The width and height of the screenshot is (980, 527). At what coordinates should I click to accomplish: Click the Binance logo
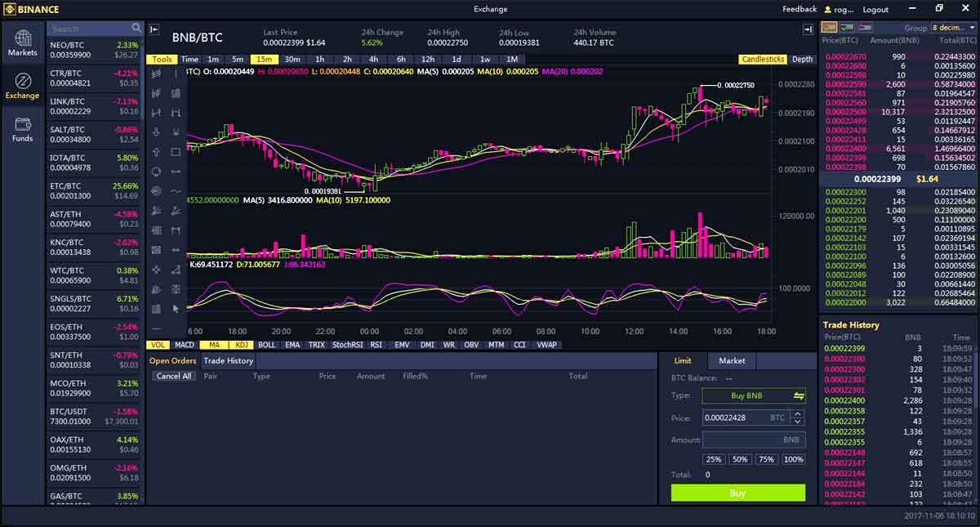pyautogui.click(x=33, y=9)
